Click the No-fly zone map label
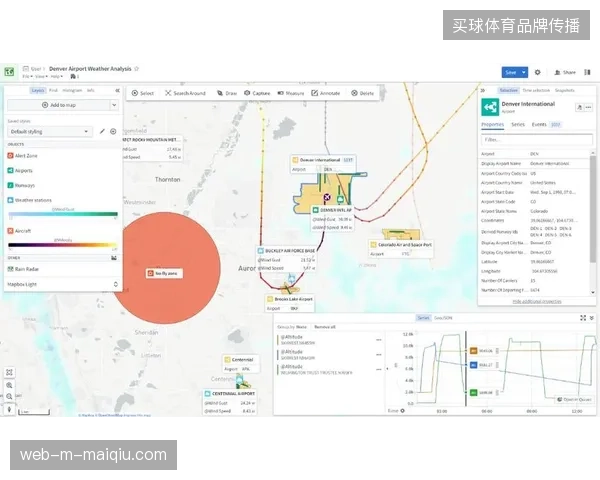The width and height of the screenshot is (600, 480). (x=165, y=273)
